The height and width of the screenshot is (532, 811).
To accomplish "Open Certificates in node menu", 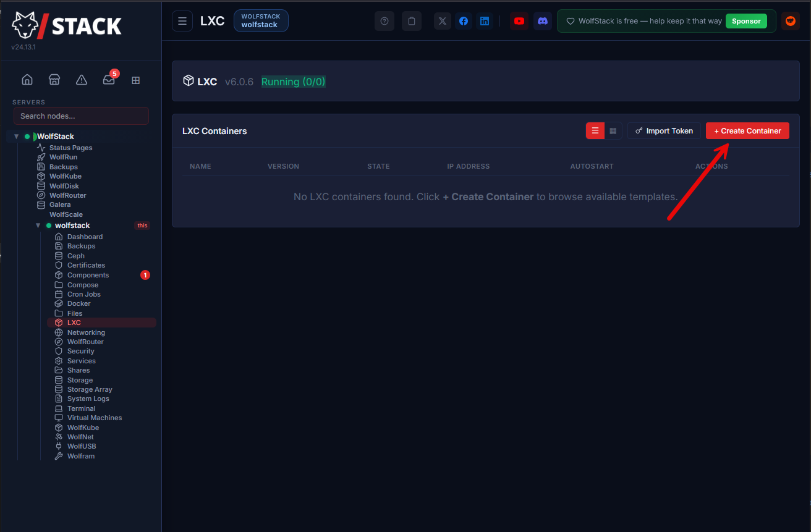I will [86, 265].
